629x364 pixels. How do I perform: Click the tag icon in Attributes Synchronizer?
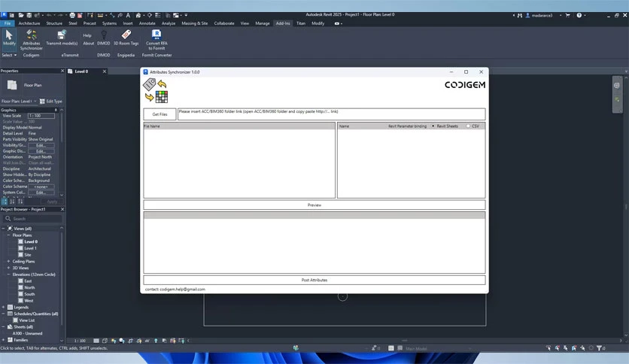click(149, 84)
